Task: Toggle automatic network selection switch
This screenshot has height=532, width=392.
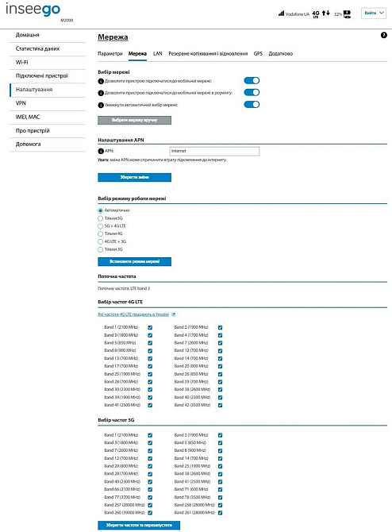Action: (x=252, y=104)
